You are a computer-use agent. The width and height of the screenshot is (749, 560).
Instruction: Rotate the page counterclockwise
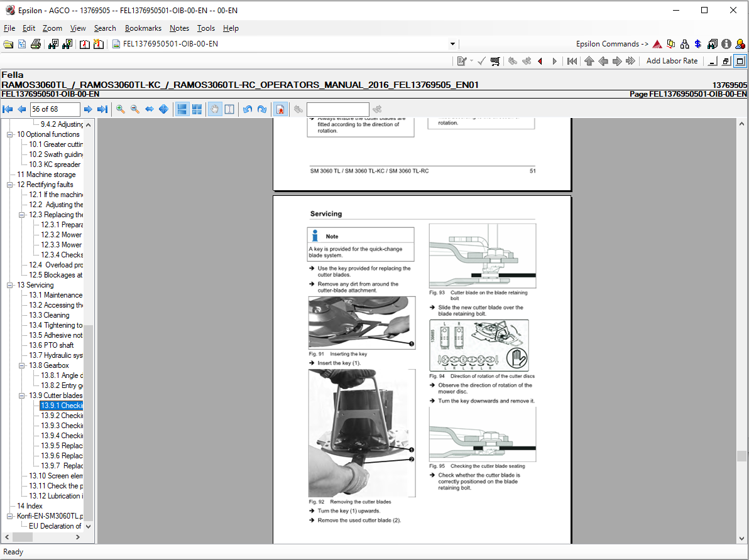[248, 109]
